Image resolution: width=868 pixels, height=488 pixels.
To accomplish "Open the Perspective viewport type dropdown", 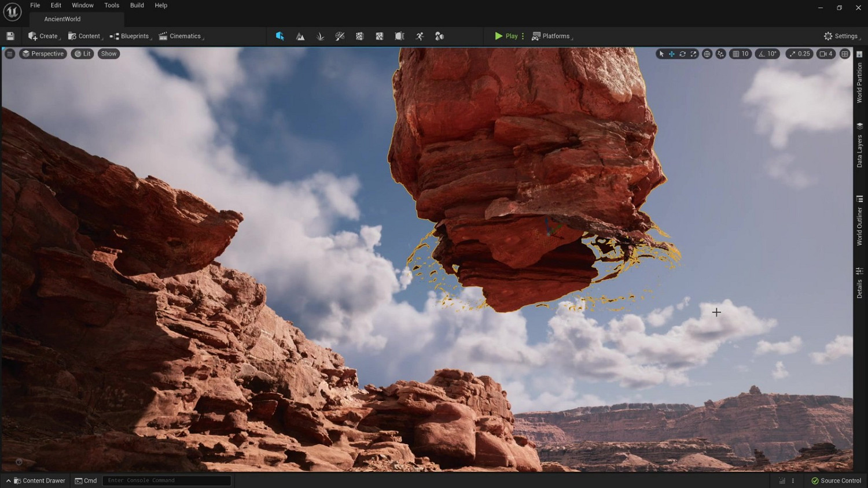I will 43,54.
